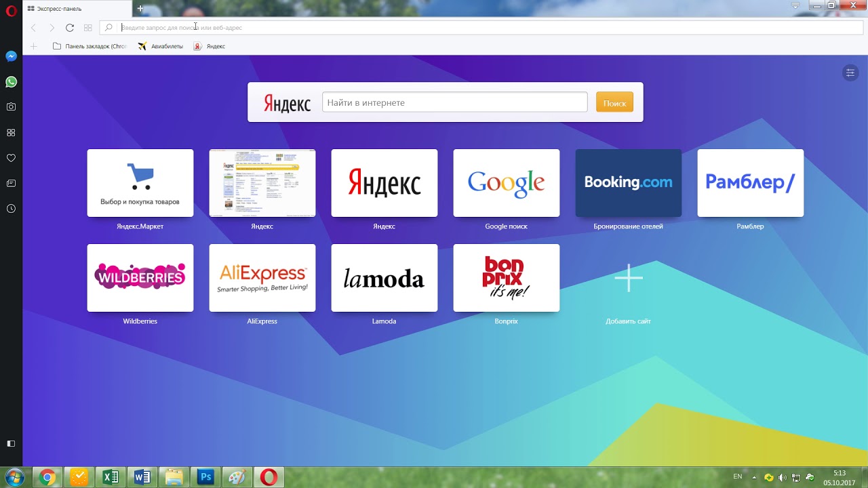868x488 pixels.
Task: Open the Wildberries speed dial tile
Action: (140, 278)
